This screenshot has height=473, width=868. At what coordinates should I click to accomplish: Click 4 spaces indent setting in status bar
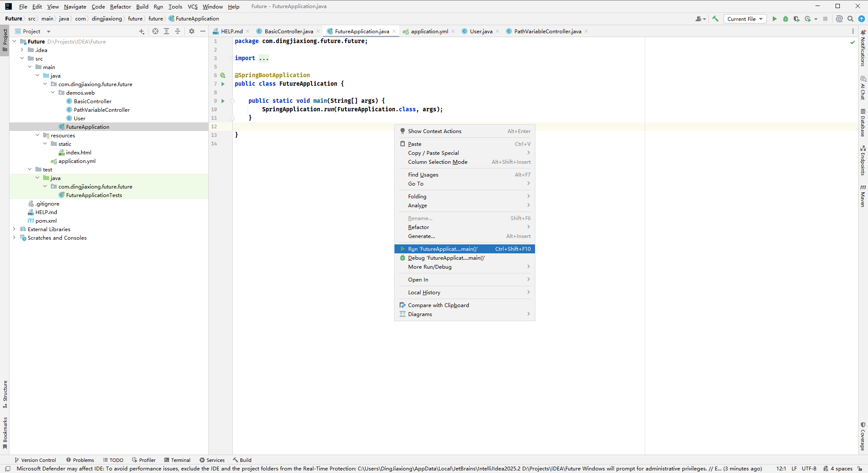point(842,468)
